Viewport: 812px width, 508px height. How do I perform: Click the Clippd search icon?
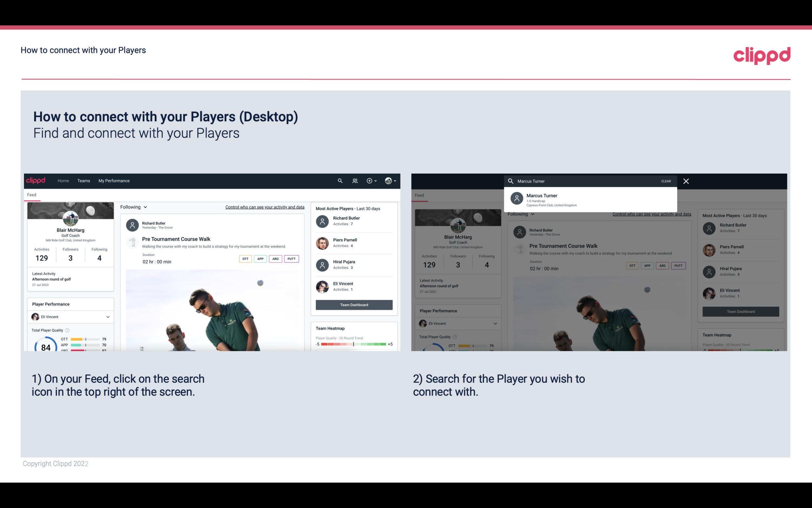click(x=340, y=180)
